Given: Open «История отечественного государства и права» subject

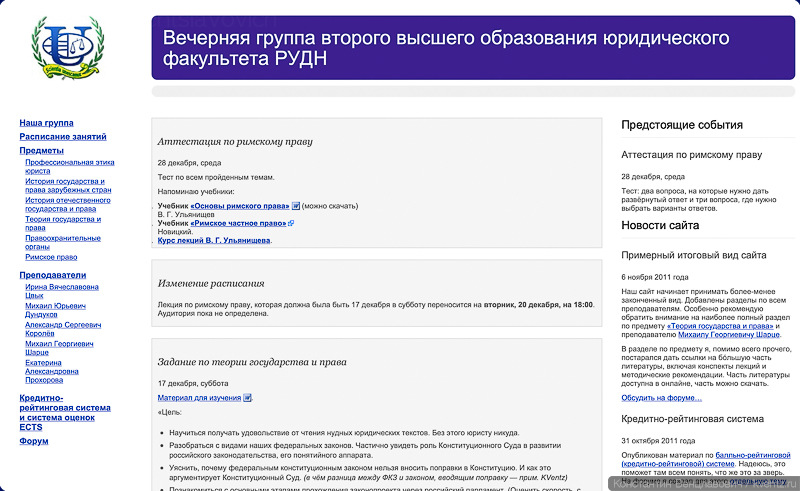Looking at the screenshot, I should point(68,204).
